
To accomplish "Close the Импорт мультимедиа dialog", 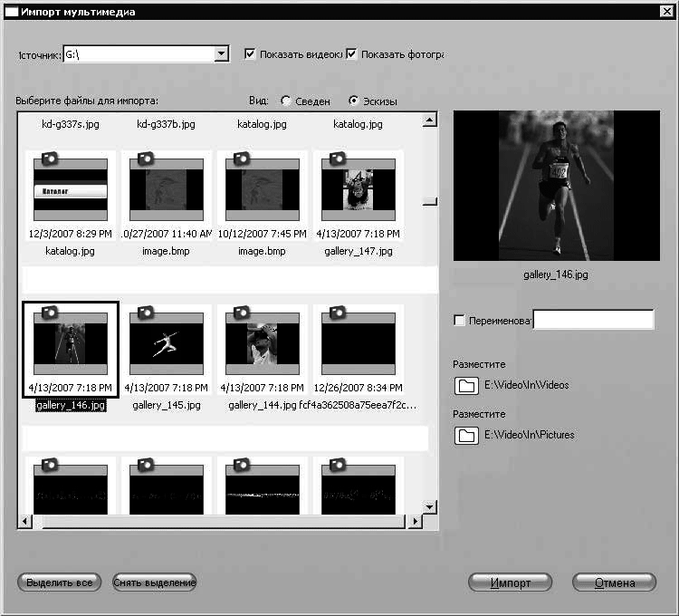I will [x=666, y=11].
